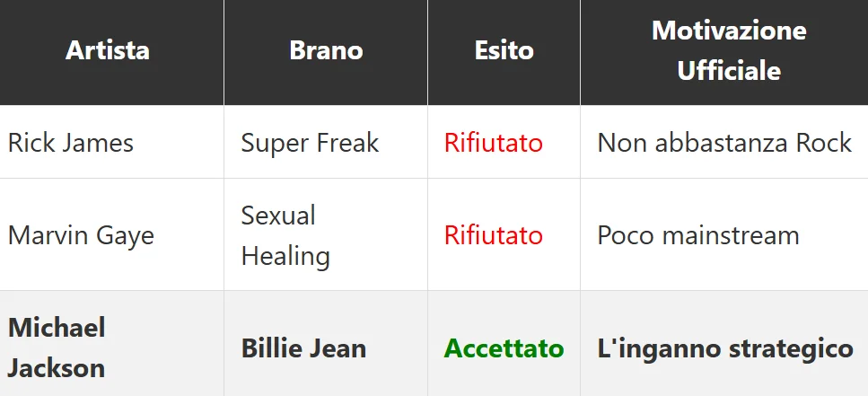Click the Marvin Gaye artist cell
The image size is (868, 396).
click(81, 235)
